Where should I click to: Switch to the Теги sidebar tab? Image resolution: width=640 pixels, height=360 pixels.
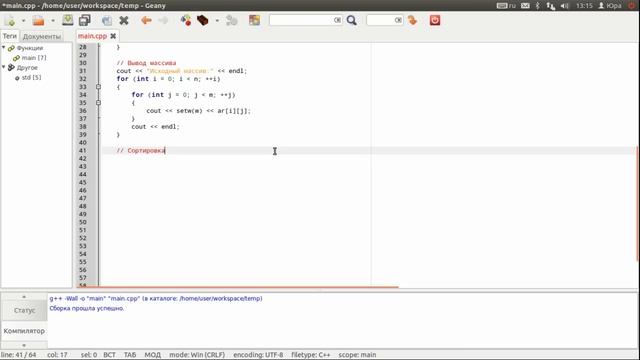tap(10, 36)
